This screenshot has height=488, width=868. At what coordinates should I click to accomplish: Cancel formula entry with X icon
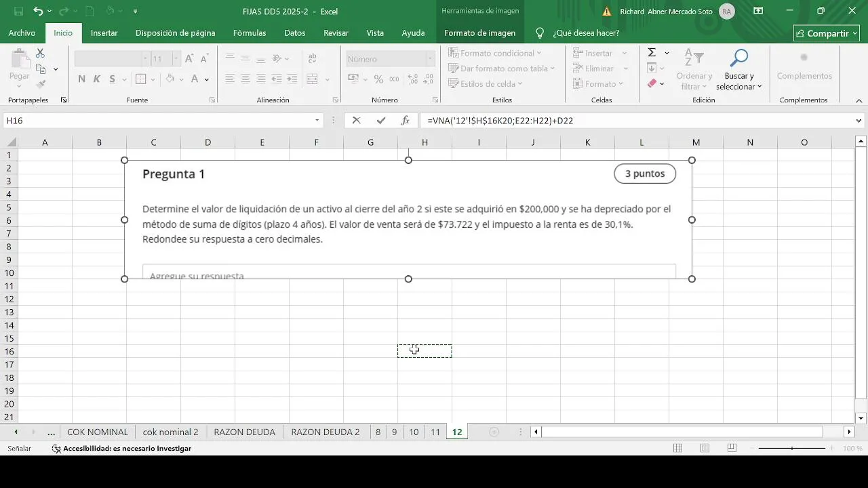point(357,121)
